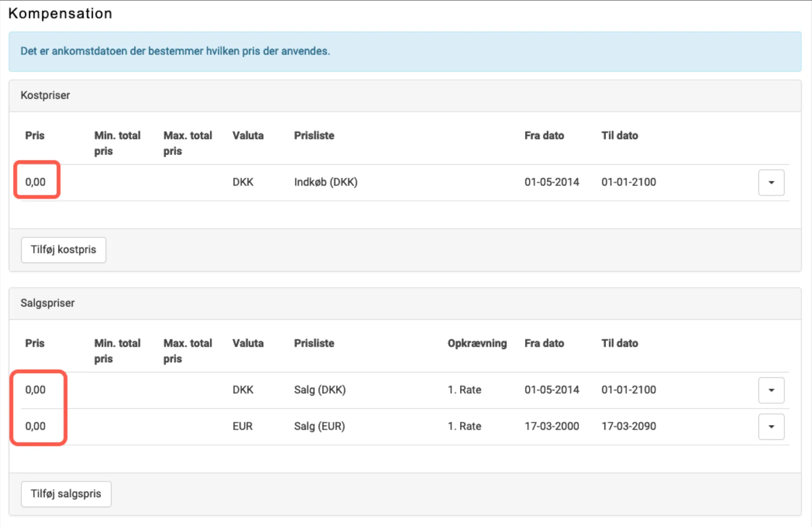Click the 17-03-2090 end date
Image resolution: width=812 pixels, height=527 pixels.
pyautogui.click(x=628, y=426)
